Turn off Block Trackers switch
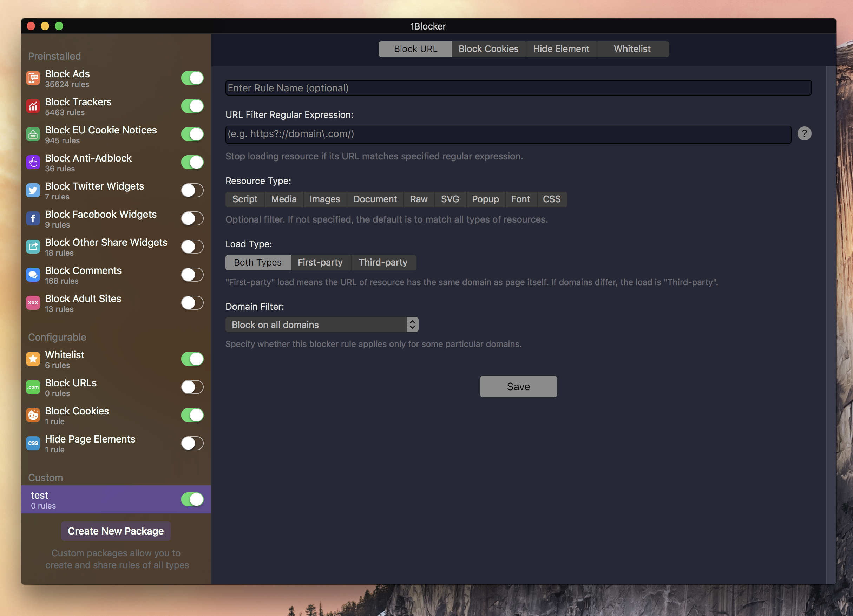 [x=192, y=106]
